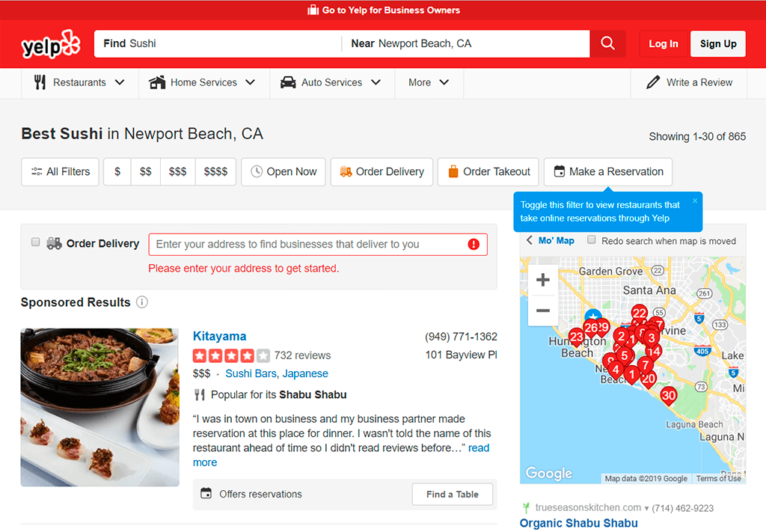Click the red error icon in address field
766x532 pixels.
coord(474,244)
